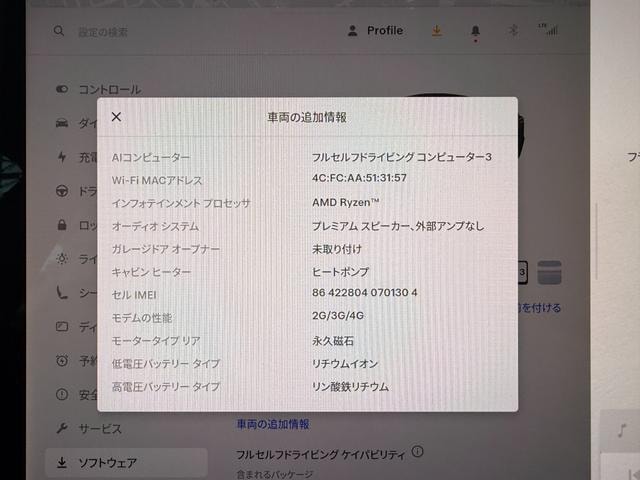Select the AIコンピューター label
The height and width of the screenshot is (480, 640).
click(151, 158)
